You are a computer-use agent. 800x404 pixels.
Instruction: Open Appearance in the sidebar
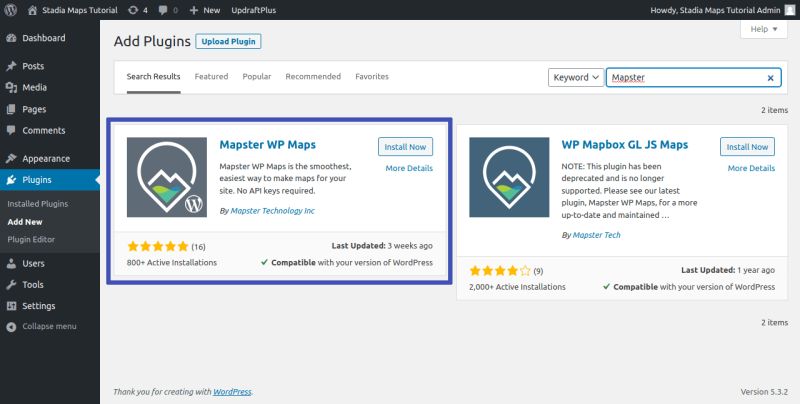[49, 158]
